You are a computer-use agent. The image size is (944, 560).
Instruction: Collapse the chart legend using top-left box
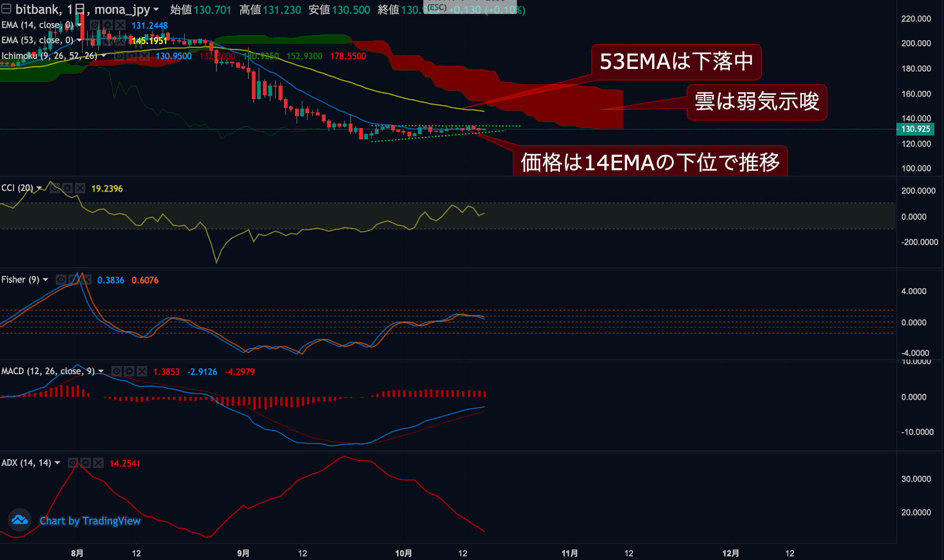[6, 9]
